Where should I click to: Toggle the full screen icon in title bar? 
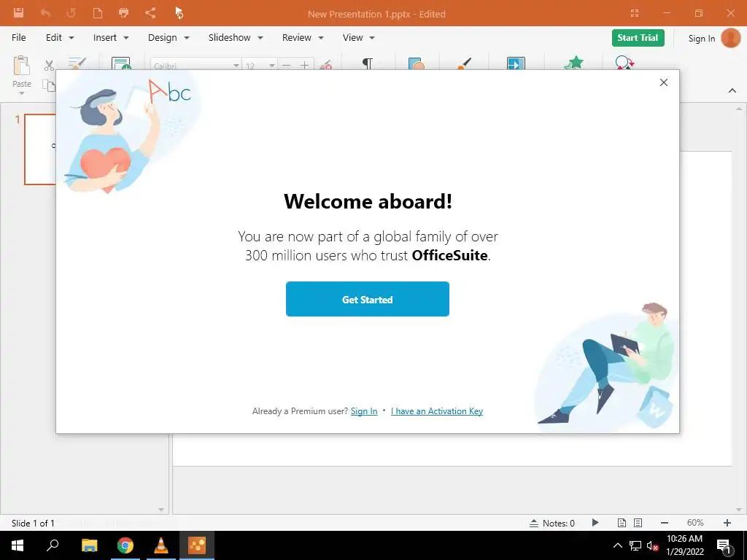[x=635, y=13]
